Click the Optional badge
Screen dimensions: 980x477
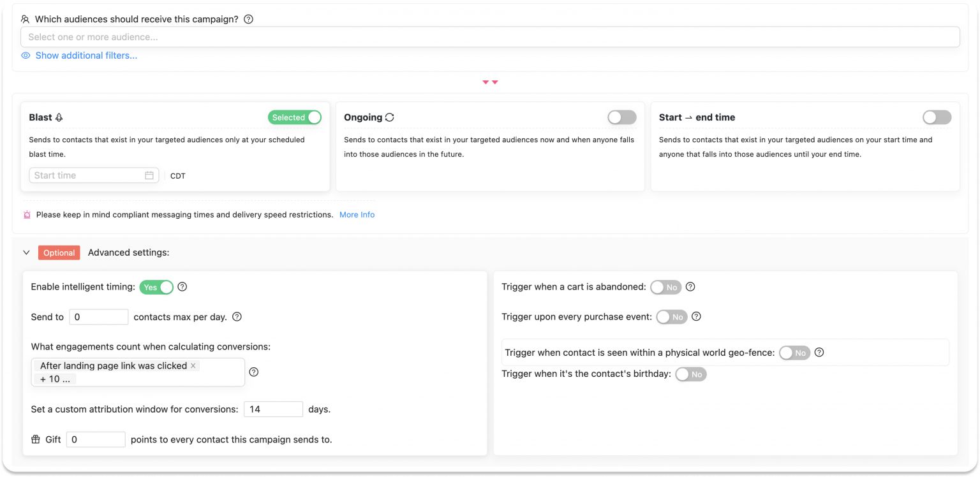point(59,253)
